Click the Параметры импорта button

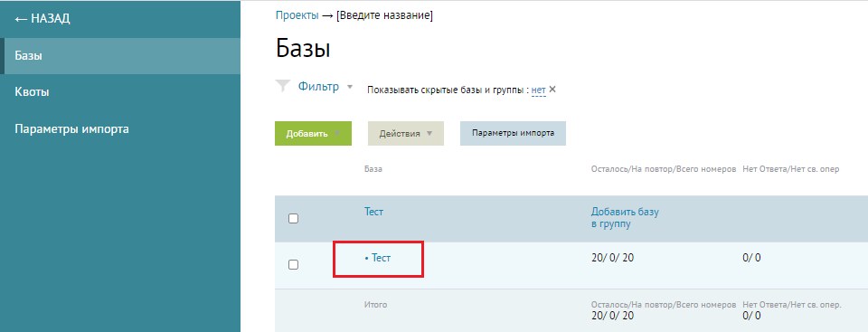tap(513, 134)
